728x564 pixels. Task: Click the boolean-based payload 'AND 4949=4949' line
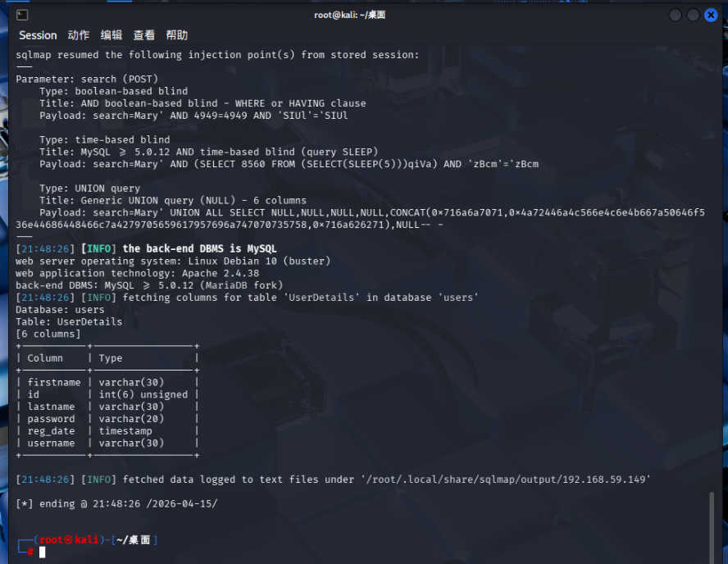[193, 115]
